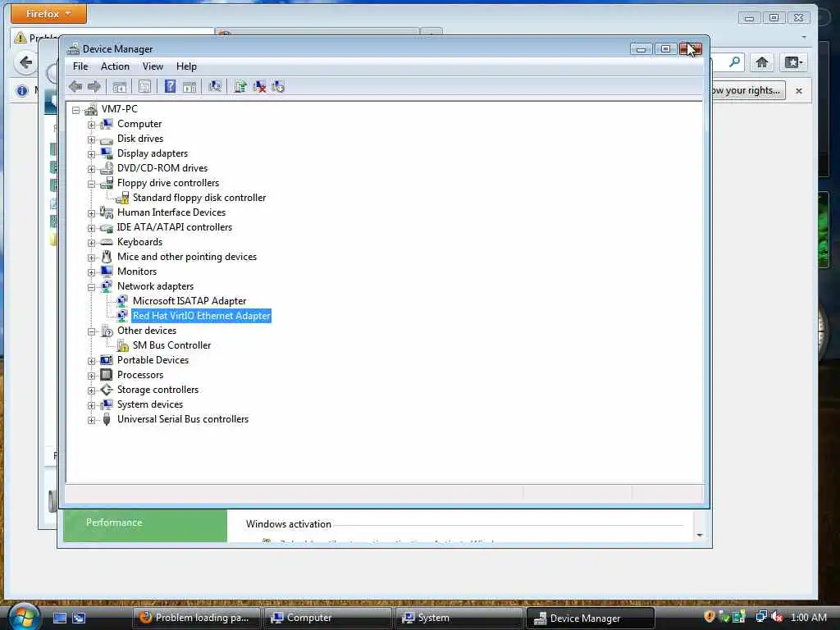This screenshot has width=840, height=630.
Task: Click the Know your rights button
Action: pyautogui.click(x=748, y=90)
